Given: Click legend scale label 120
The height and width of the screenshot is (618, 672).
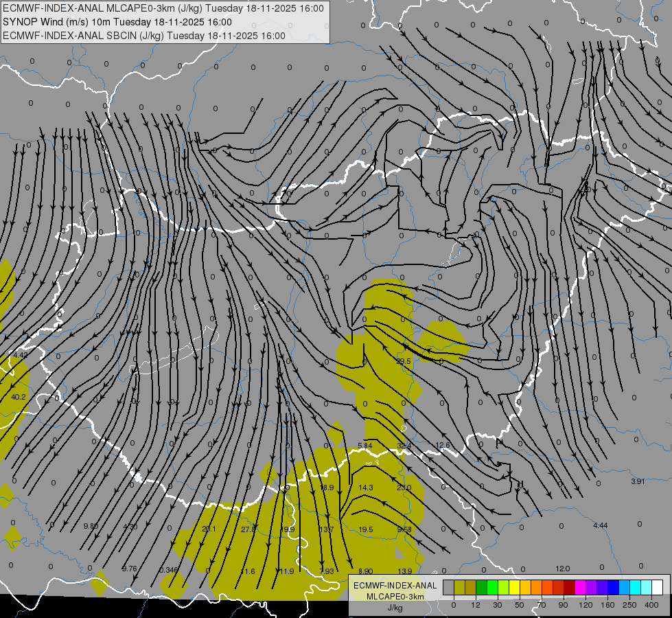Looking at the screenshot, I should (586, 606).
